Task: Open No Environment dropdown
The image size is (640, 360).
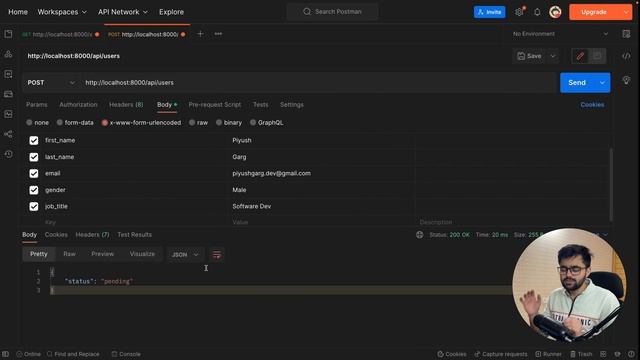Action: [560, 34]
